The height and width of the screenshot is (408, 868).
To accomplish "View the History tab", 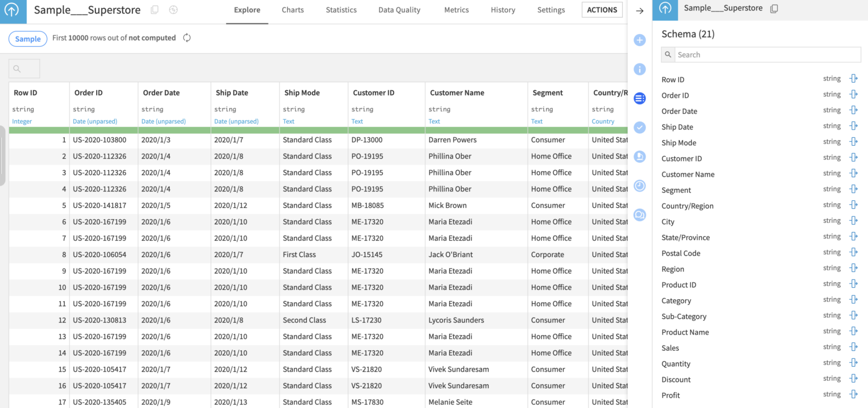I will click(x=503, y=10).
